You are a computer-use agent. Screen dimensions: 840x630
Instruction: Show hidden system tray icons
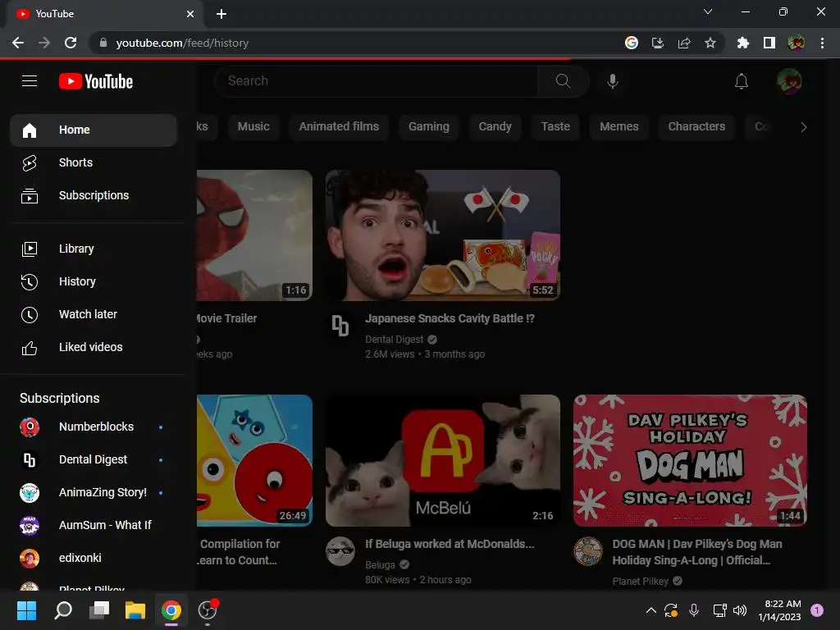651,610
